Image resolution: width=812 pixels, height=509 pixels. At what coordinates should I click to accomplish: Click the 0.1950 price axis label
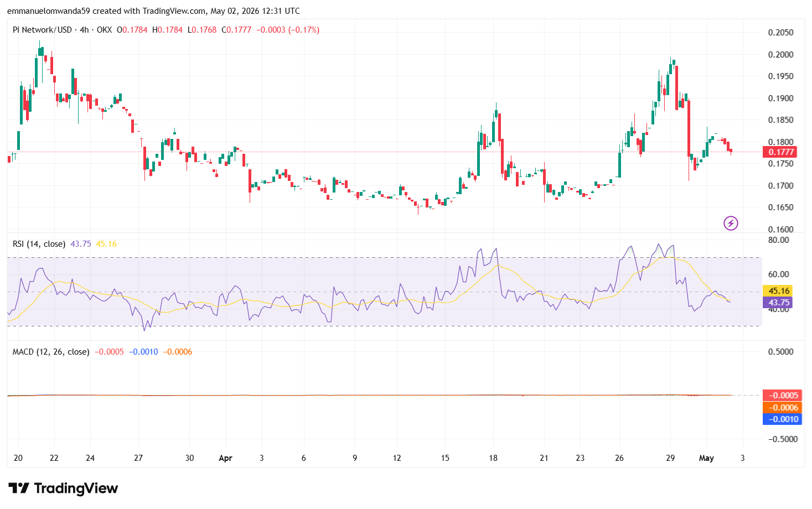click(780, 76)
